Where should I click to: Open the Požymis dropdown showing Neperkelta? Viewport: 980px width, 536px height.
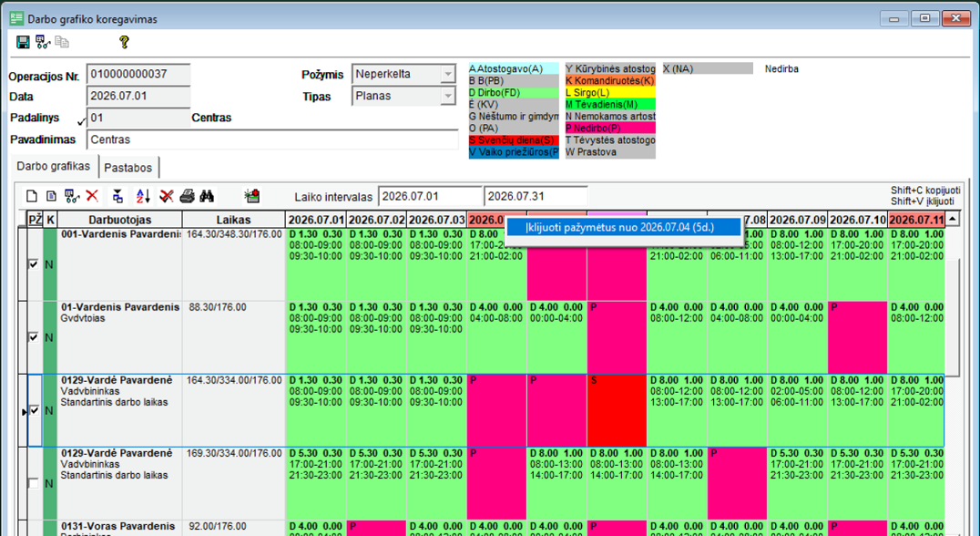[448, 75]
